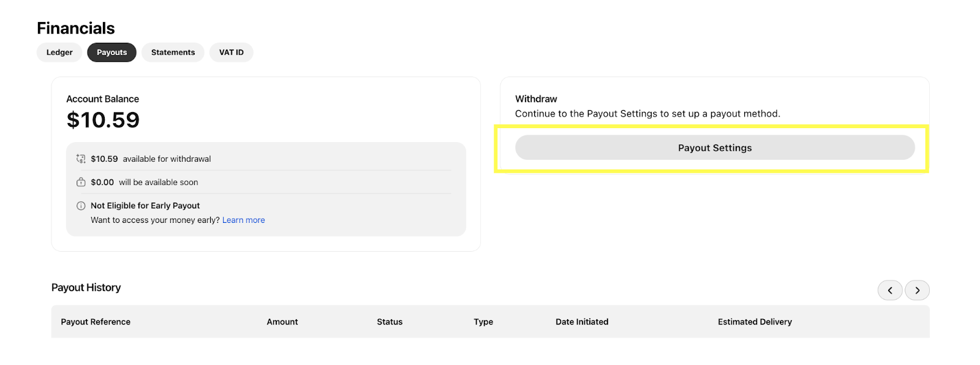
Task: Click the Status column header
Action: click(390, 322)
